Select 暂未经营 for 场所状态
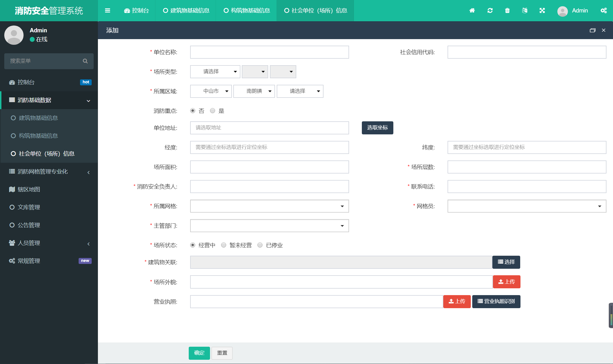 click(x=224, y=245)
